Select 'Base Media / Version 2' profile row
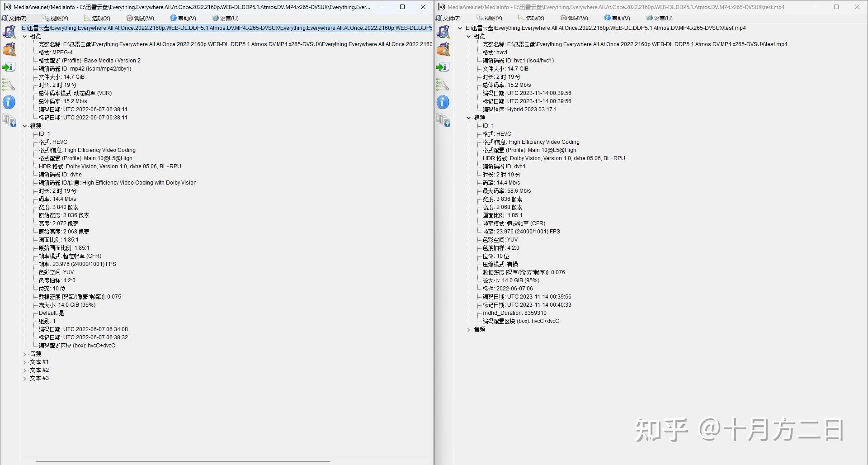The width and height of the screenshot is (868, 465). coord(90,61)
